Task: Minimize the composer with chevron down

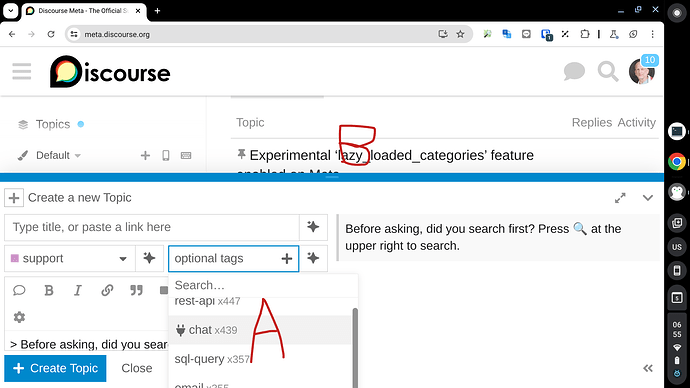Action: pyautogui.click(x=648, y=198)
